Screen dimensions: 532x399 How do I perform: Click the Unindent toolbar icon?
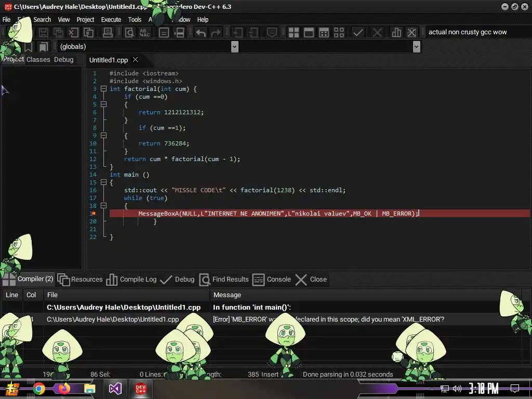click(x=253, y=33)
